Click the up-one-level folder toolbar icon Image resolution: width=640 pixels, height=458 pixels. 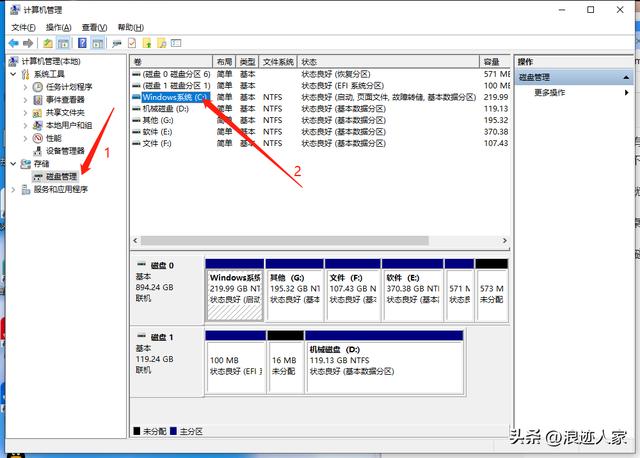[x=48, y=43]
